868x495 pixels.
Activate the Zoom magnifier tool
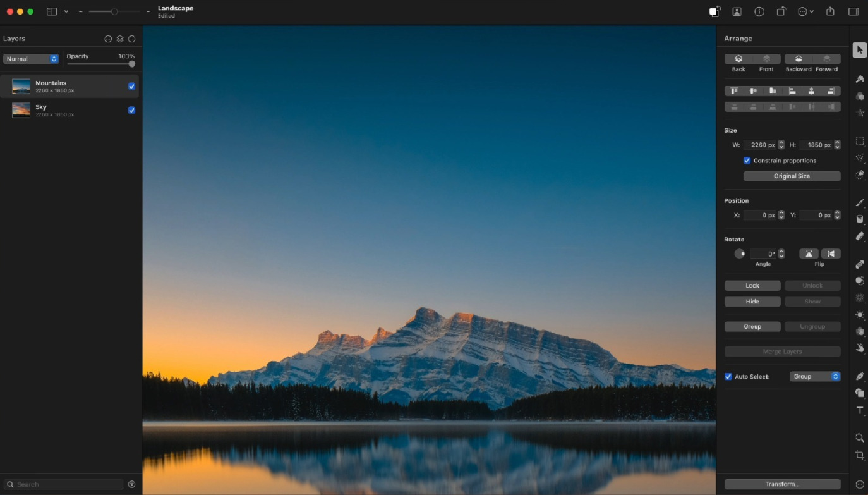pyautogui.click(x=859, y=437)
